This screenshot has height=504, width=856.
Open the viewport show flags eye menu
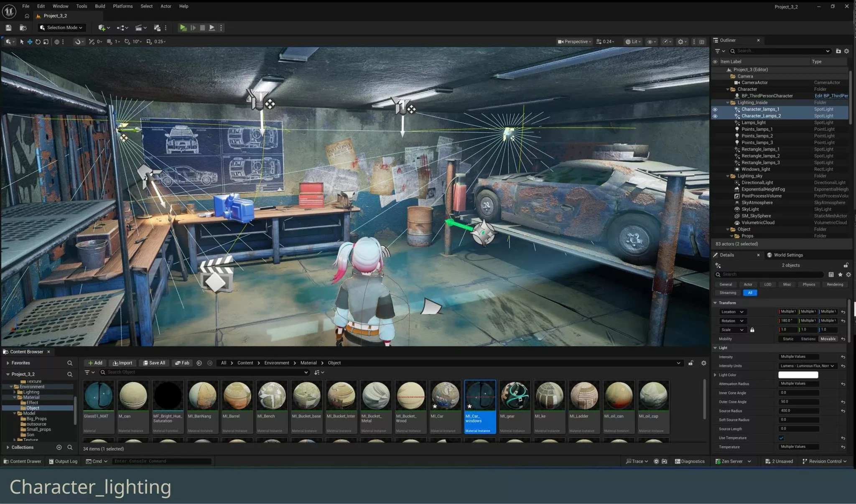650,42
